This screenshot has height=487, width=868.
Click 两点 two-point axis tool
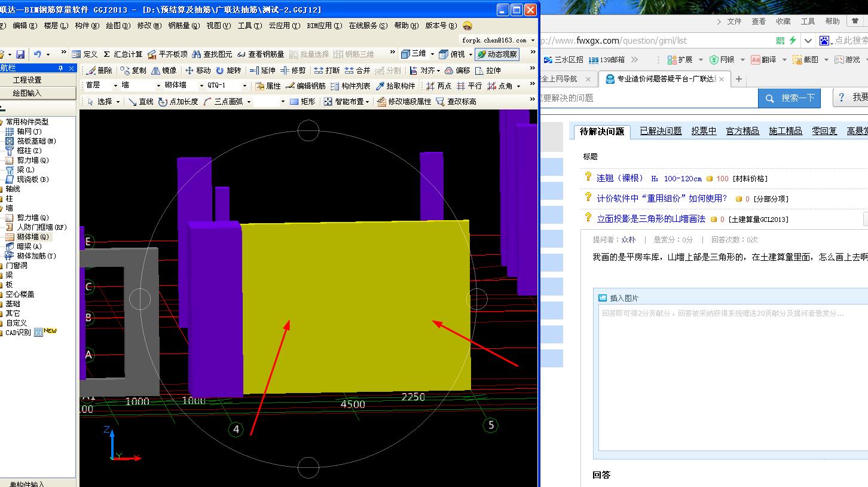pos(439,86)
